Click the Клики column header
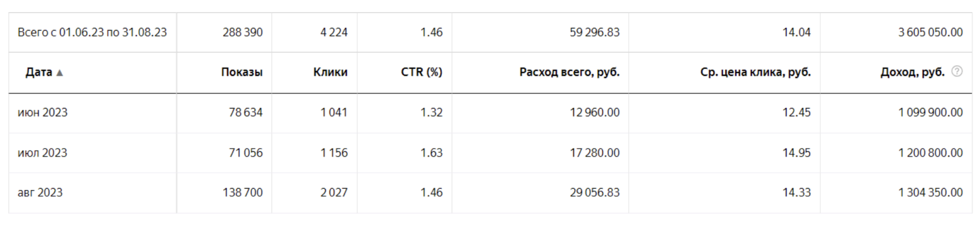The width and height of the screenshot is (980, 227). tap(330, 72)
